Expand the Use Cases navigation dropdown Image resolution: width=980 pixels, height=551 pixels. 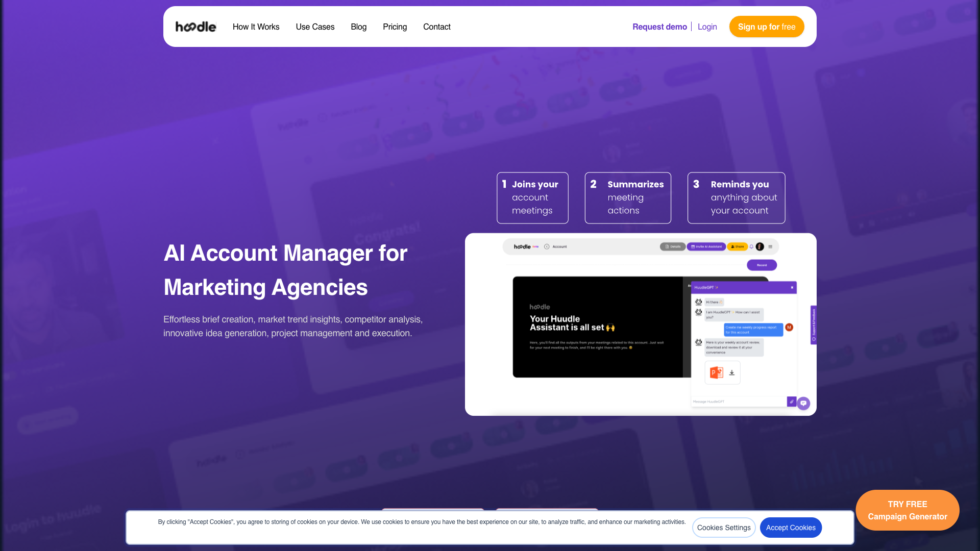(x=315, y=26)
